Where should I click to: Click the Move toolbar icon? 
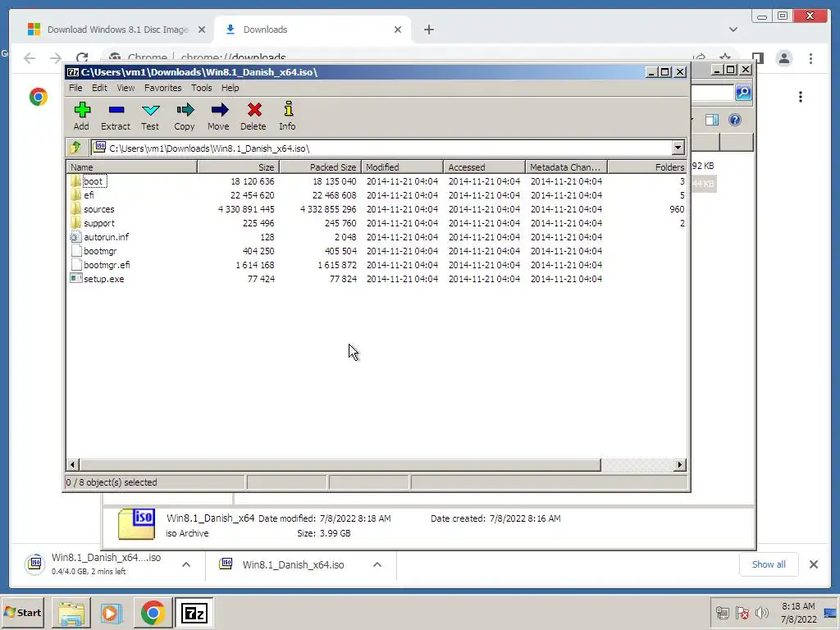[218, 116]
